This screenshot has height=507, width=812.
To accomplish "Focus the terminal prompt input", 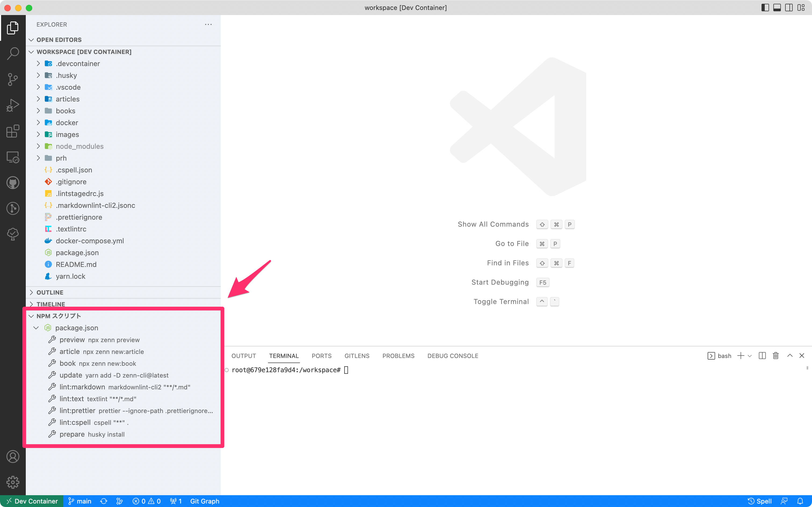I will point(346,370).
